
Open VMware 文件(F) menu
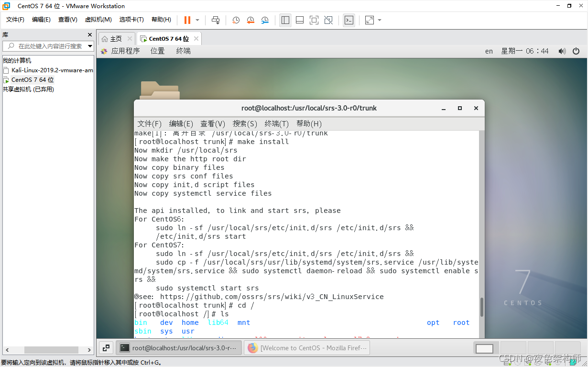pyautogui.click(x=15, y=20)
